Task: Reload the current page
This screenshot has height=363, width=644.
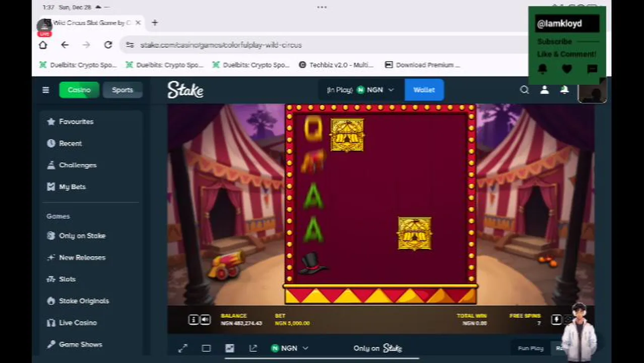Action: coord(108,45)
